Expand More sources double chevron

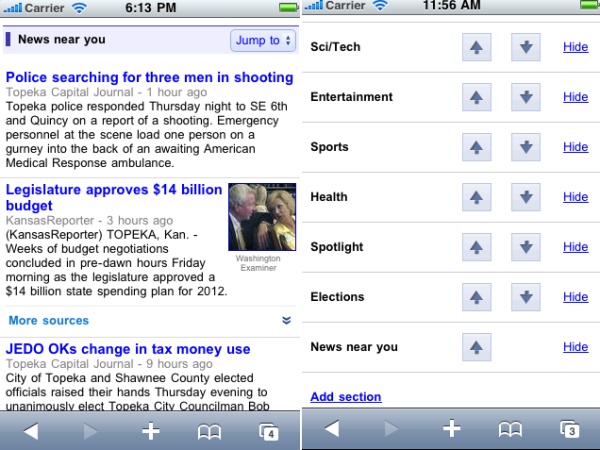point(286,320)
